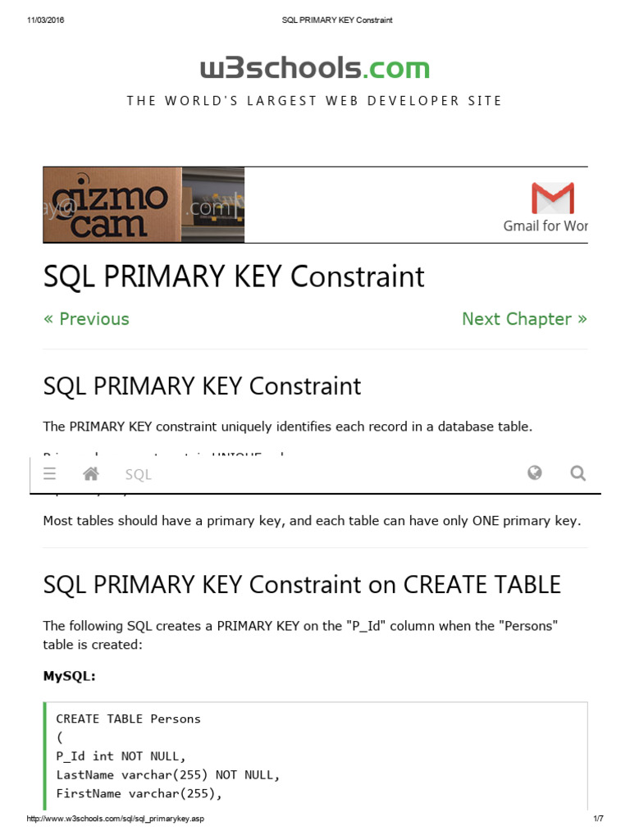Select the SQL item in navigation bar

tap(138, 474)
